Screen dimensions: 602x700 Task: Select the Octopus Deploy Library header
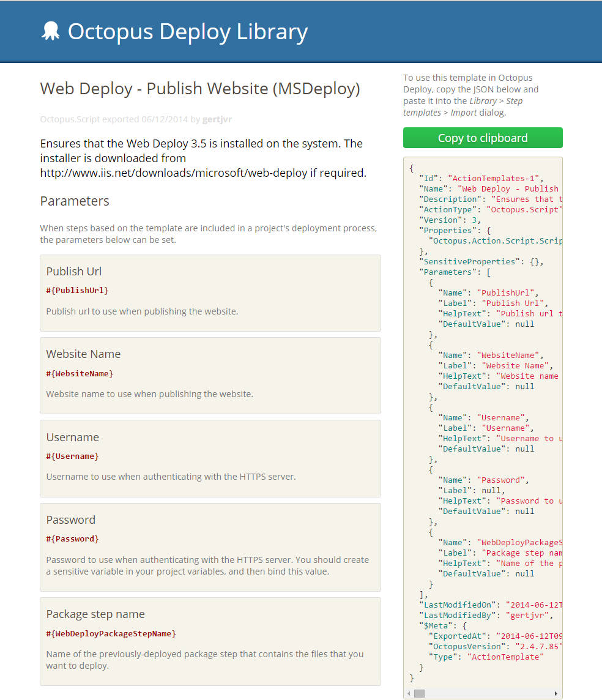click(187, 32)
